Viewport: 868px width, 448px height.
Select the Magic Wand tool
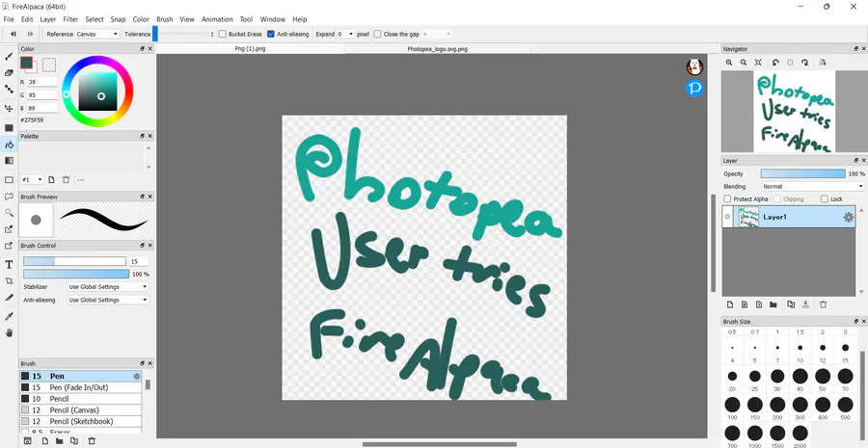coord(9,212)
